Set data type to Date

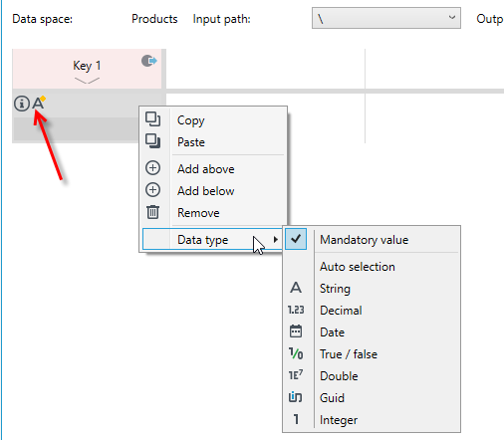[372, 331]
